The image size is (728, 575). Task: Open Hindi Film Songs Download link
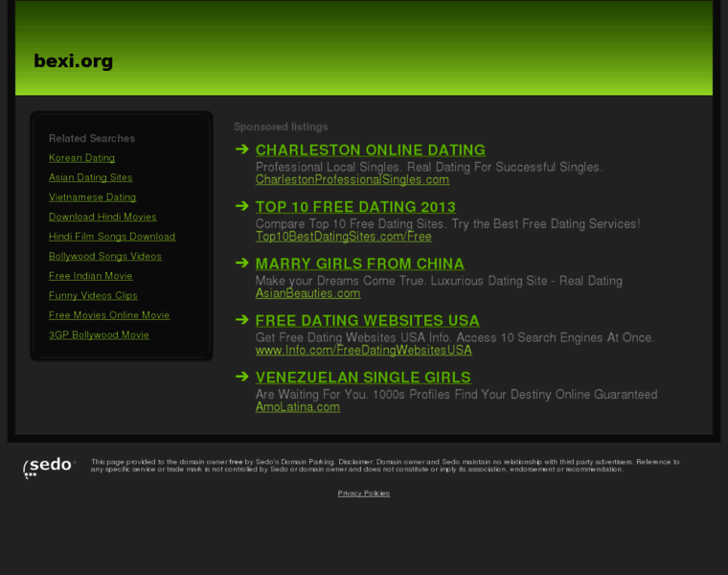click(112, 237)
